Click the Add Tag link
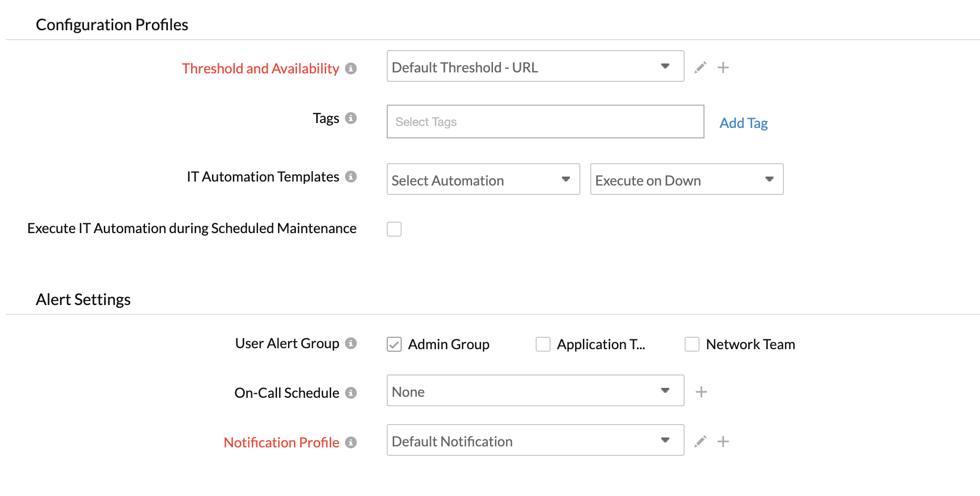Viewport: 980px width, 496px height. [x=743, y=123]
